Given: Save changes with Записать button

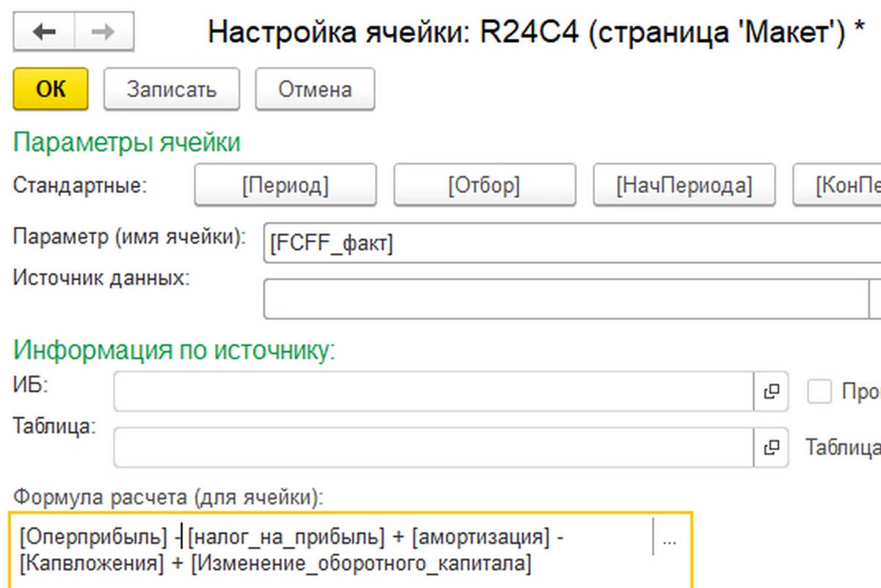Looking at the screenshot, I should 172,89.
